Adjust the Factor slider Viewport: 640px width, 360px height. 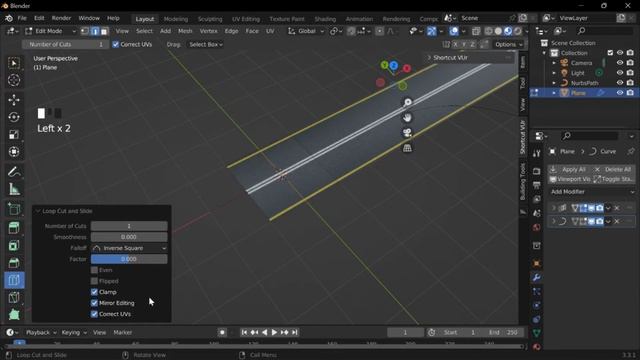(x=129, y=259)
